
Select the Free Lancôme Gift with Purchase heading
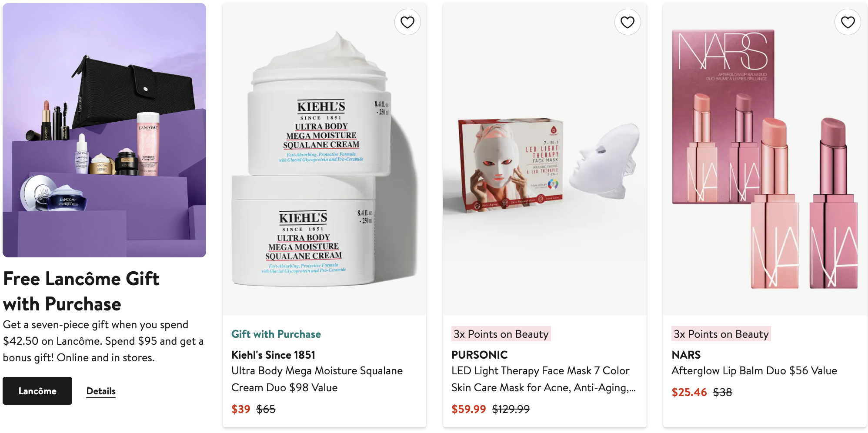click(81, 291)
